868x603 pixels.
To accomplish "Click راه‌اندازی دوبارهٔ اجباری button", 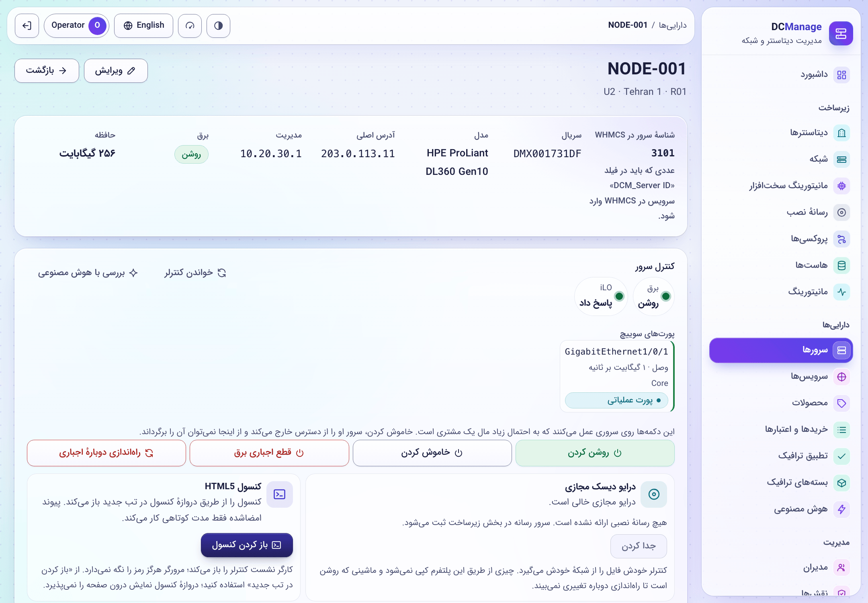I will [x=106, y=453].
